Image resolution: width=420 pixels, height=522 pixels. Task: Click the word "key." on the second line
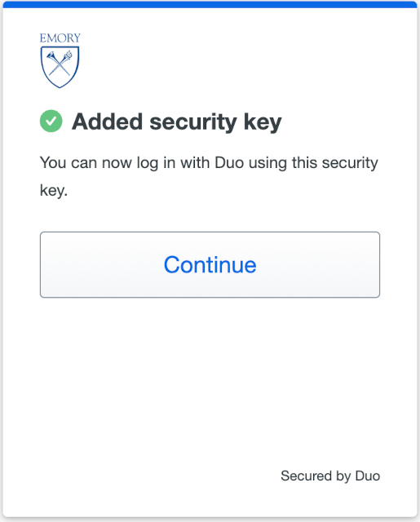point(54,191)
